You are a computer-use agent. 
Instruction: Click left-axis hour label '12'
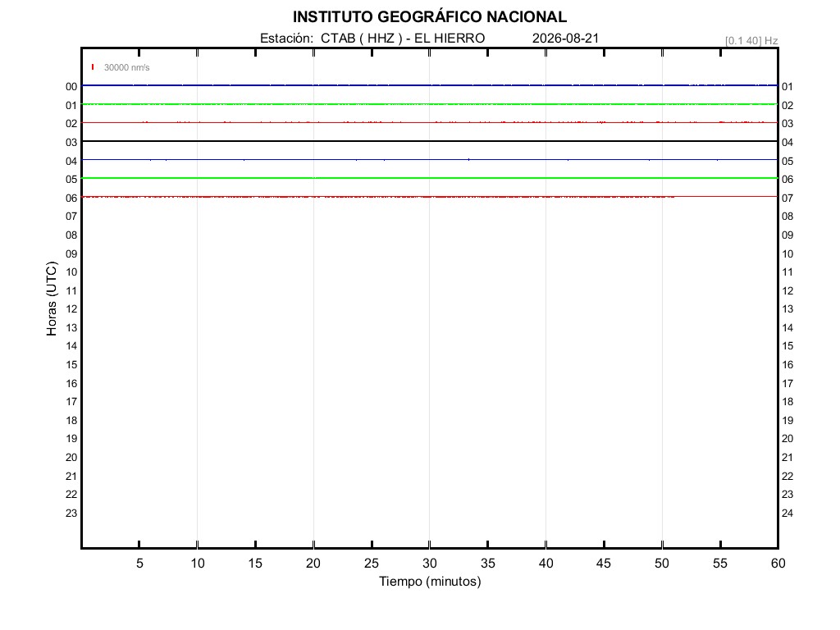(x=71, y=309)
